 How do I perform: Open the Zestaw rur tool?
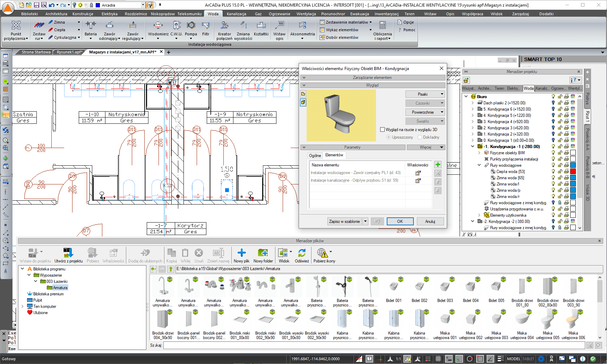(39, 31)
